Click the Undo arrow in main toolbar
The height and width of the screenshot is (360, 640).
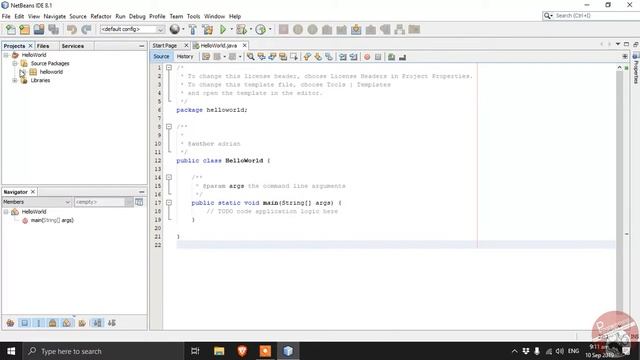click(72, 29)
